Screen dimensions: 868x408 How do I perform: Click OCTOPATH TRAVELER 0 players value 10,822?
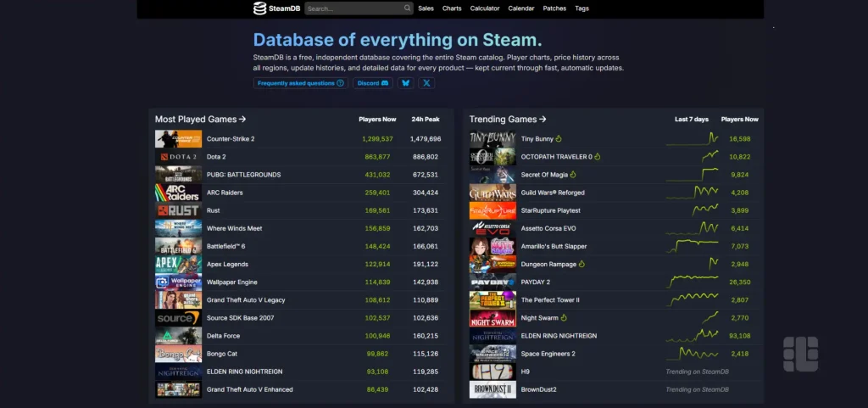point(739,157)
